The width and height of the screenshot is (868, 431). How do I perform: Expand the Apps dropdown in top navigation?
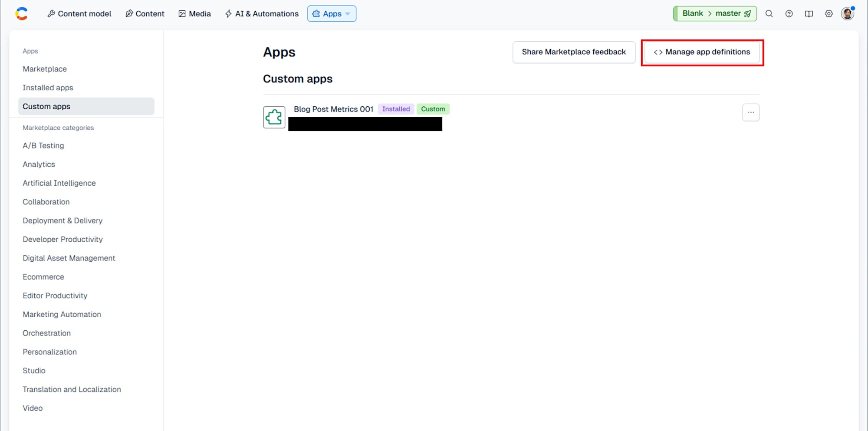(x=332, y=13)
